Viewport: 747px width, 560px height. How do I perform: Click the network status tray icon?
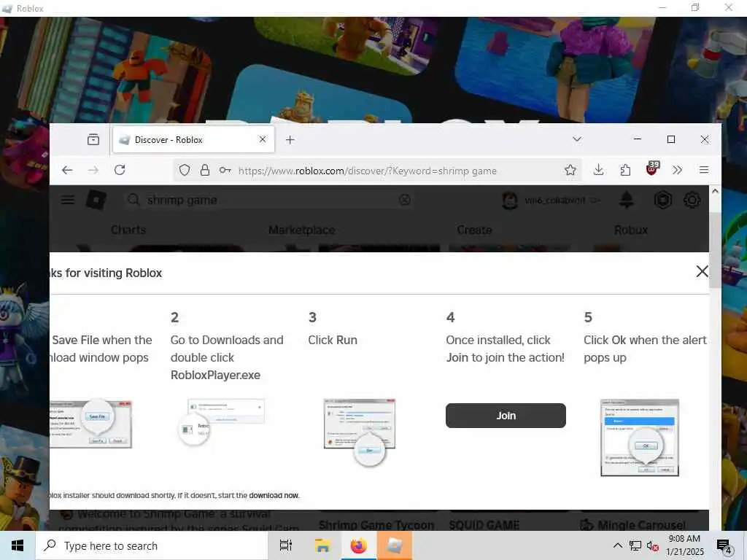click(635, 545)
